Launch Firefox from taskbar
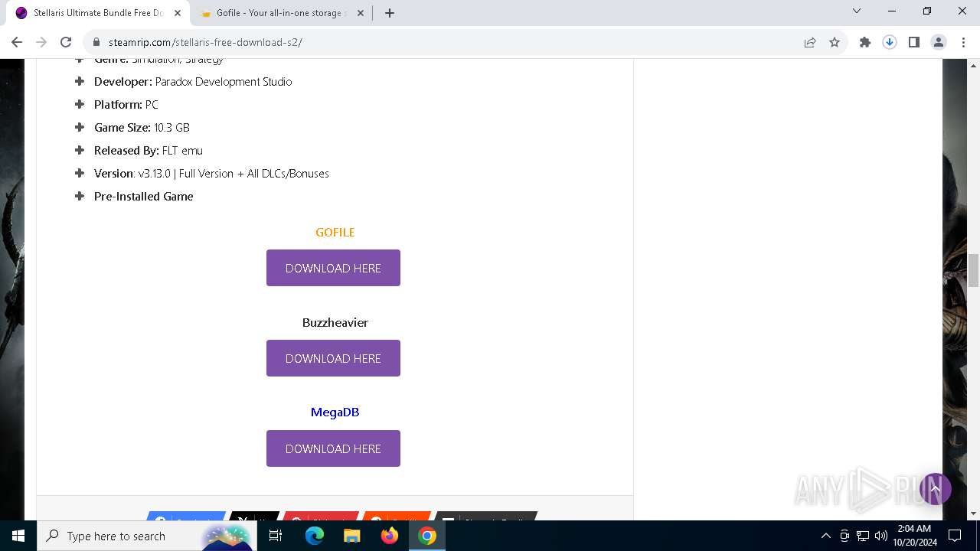Image resolution: width=980 pixels, height=551 pixels. coord(390,536)
